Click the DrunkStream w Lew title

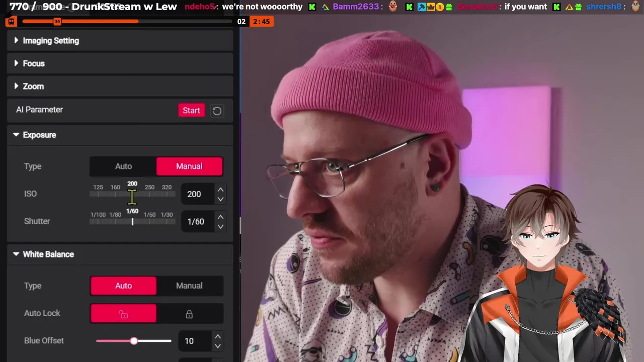(124, 7)
